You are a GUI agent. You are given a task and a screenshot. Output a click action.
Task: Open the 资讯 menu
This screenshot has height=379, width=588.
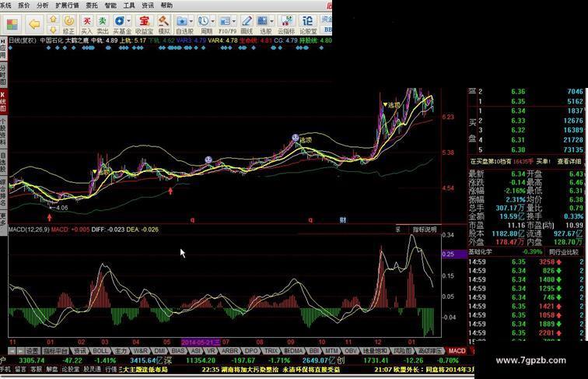click(x=148, y=5)
